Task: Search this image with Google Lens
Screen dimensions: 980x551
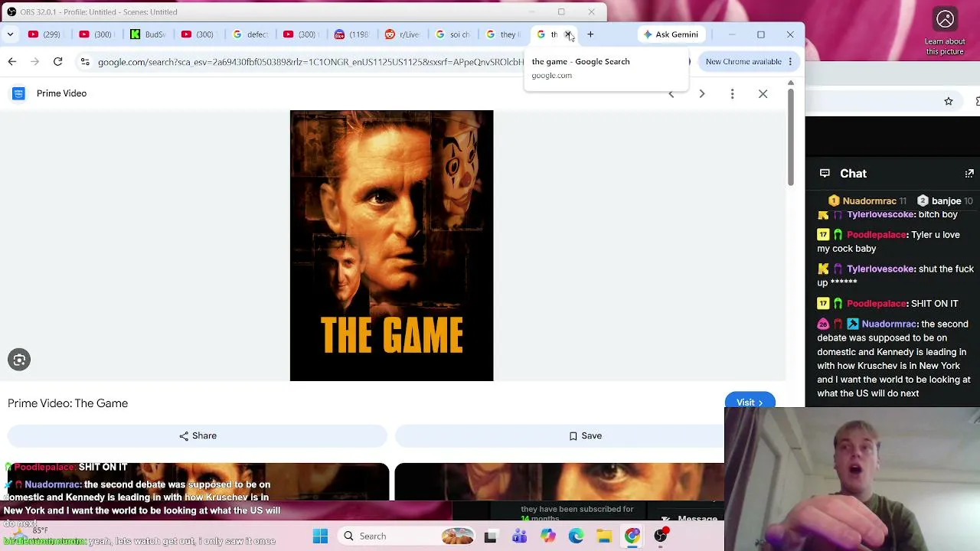Action: [19, 360]
